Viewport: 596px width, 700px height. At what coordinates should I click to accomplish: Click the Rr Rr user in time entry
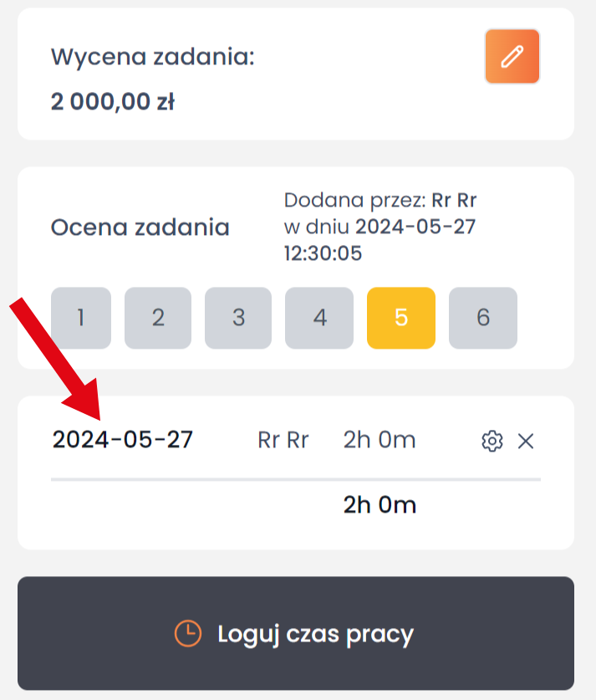tap(283, 440)
